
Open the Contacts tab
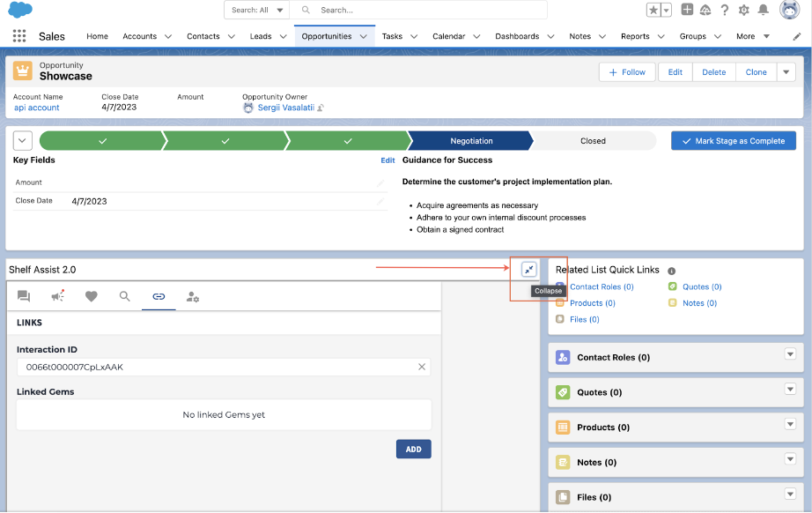(203, 36)
